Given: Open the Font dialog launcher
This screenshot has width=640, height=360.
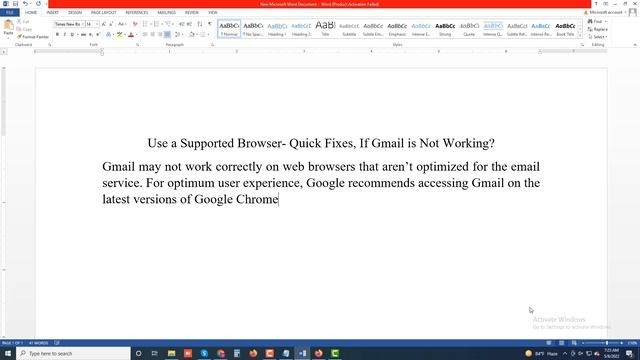Looking at the screenshot, I should tap(138, 44).
